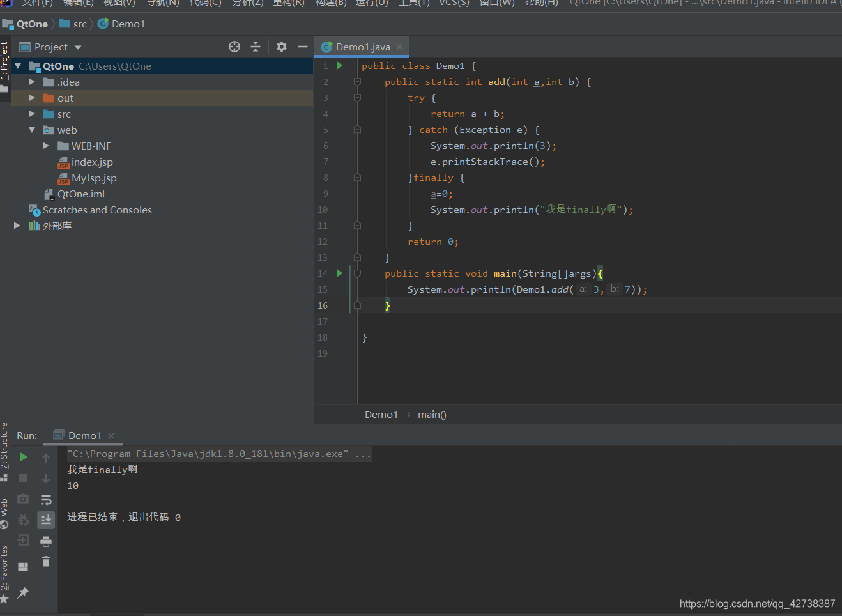842x616 pixels.
Task: Fold the catch block marker at line 5
Action: point(357,130)
